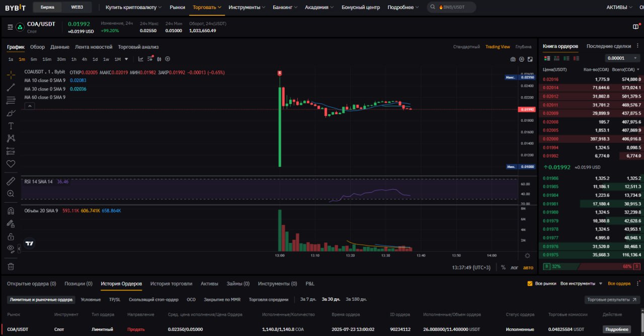Toggle percent scale on chart

(x=503, y=268)
